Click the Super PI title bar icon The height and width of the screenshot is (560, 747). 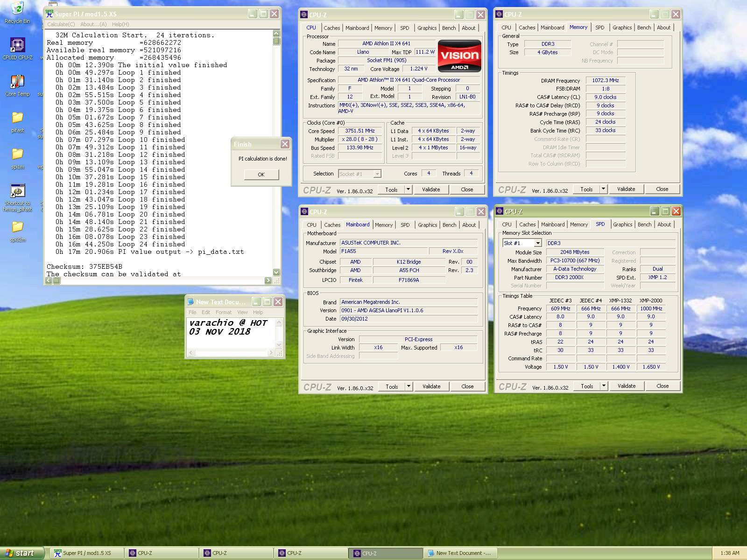(49, 14)
